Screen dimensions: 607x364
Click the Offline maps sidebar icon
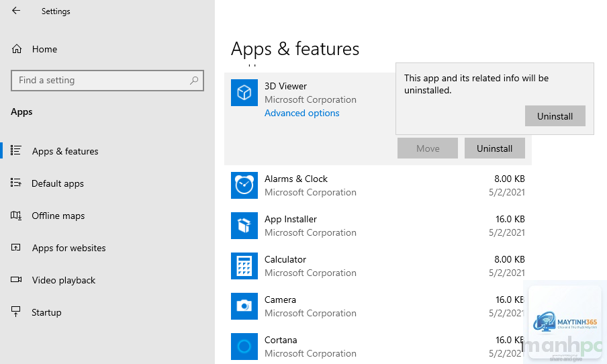(16, 215)
